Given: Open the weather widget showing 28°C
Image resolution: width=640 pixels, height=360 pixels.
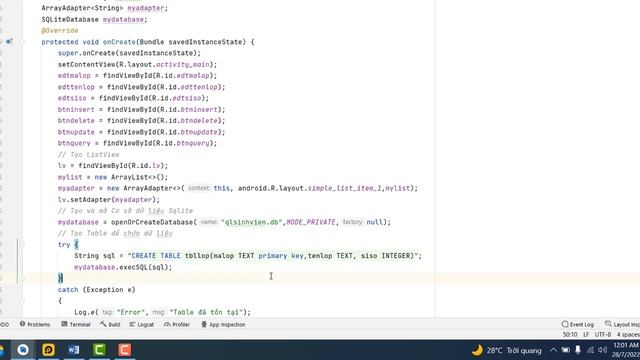Looking at the screenshot, I should [507, 350].
